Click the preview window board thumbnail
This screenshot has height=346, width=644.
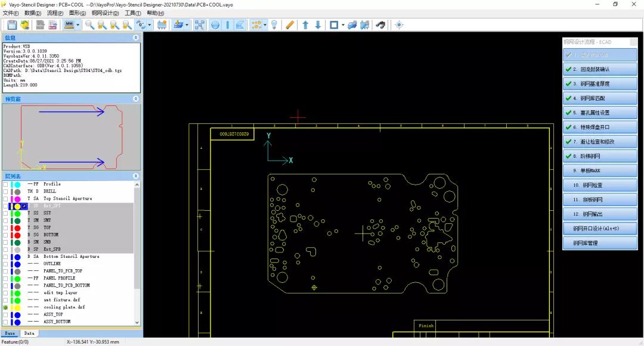coord(71,137)
